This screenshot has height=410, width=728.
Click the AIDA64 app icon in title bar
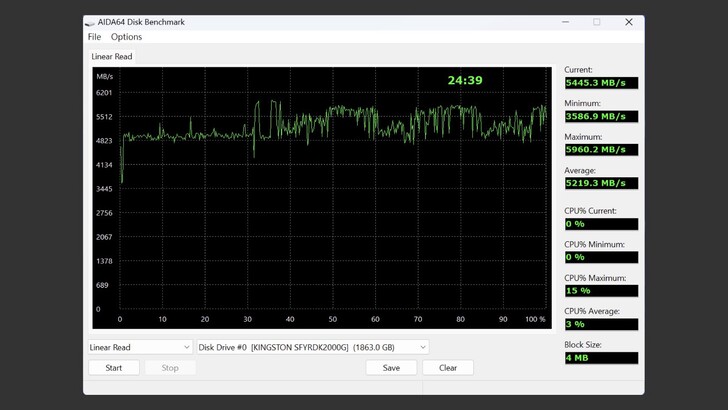(91, 22)
